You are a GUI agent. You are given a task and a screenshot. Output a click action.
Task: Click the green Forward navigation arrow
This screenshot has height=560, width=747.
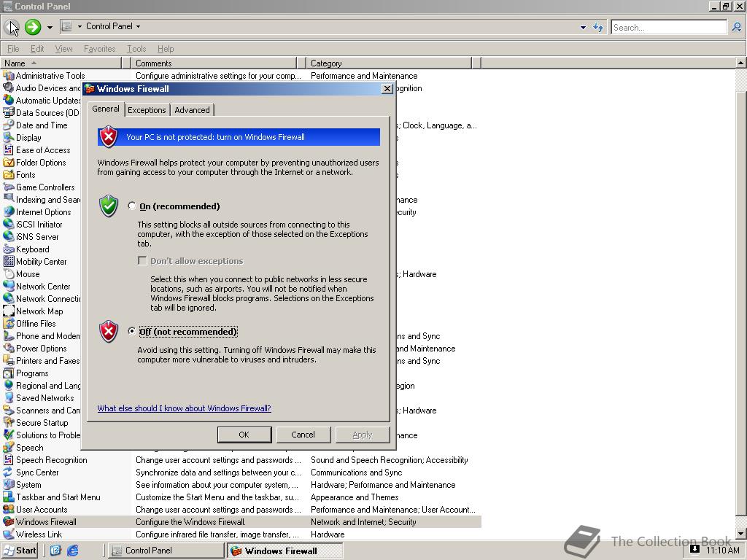tap(33, 27)
